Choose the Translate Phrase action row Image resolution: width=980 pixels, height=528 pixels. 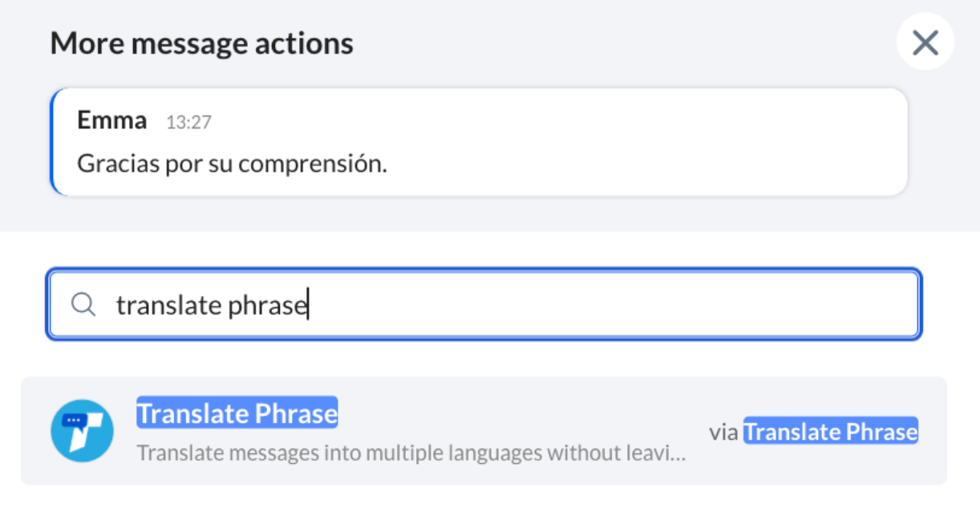(484, 431)
